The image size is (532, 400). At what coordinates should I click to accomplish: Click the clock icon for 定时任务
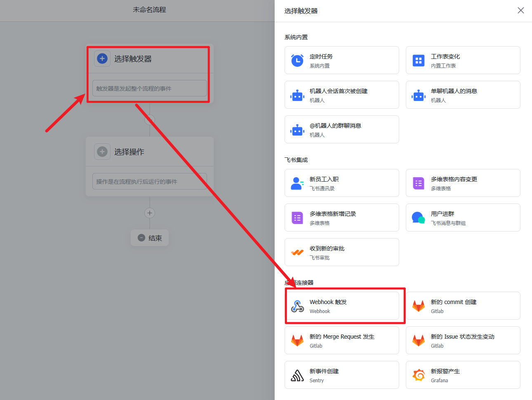(297, 60)
